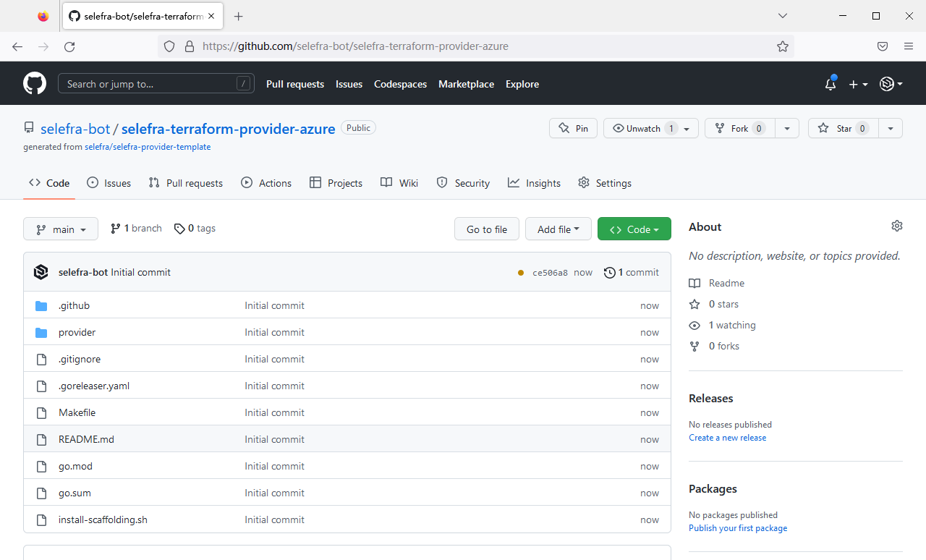926x560 pixels.
Task: Open the repository Settings tab
Action: [x=605, y=183]
